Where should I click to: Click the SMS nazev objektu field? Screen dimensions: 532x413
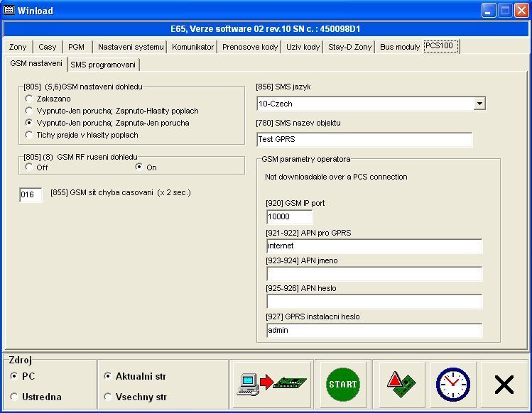point(364,140)
